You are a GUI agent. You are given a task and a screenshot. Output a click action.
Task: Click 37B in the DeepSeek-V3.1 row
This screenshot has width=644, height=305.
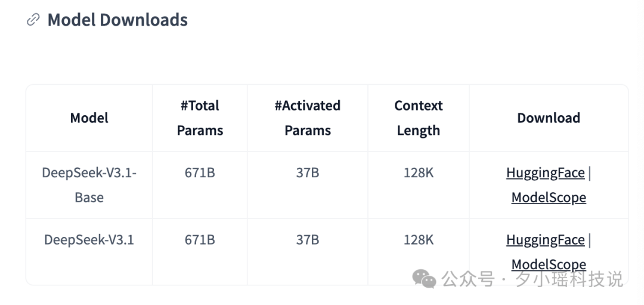pyautogui.click(x=308, y=240)
